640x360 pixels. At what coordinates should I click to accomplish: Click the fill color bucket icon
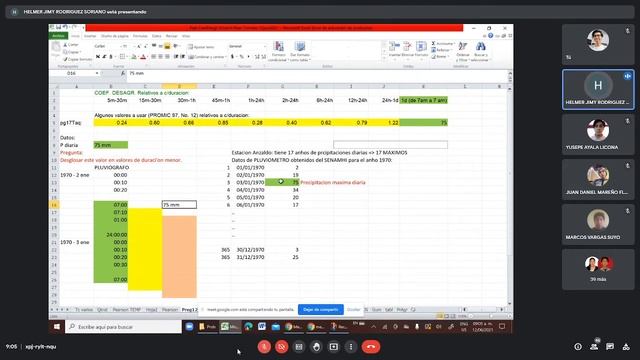(x=133, y=57)
